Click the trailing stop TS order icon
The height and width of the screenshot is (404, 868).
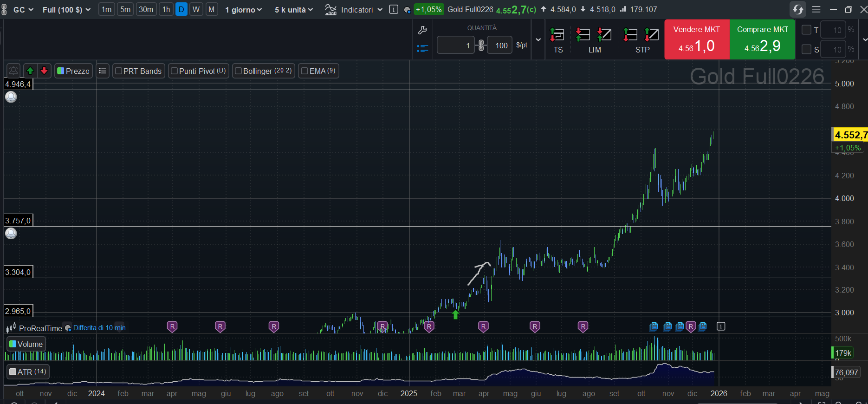click(x=557, y=35)
